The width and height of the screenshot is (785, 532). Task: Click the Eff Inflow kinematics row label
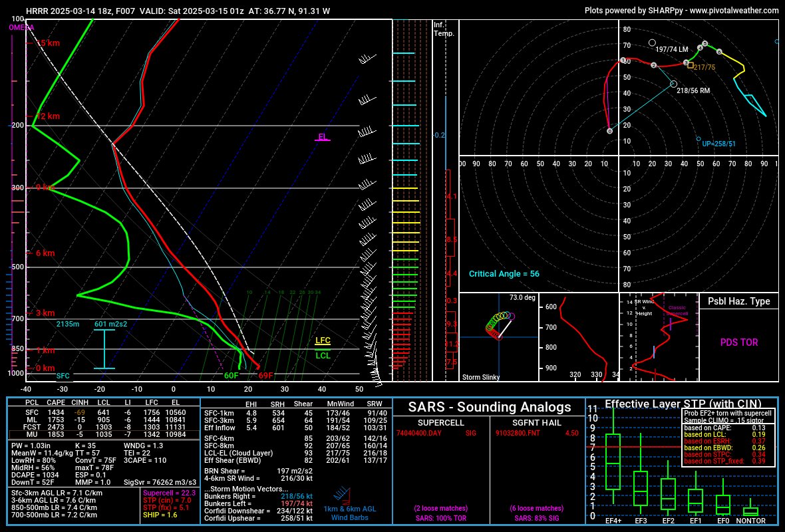tap(220, 428)
